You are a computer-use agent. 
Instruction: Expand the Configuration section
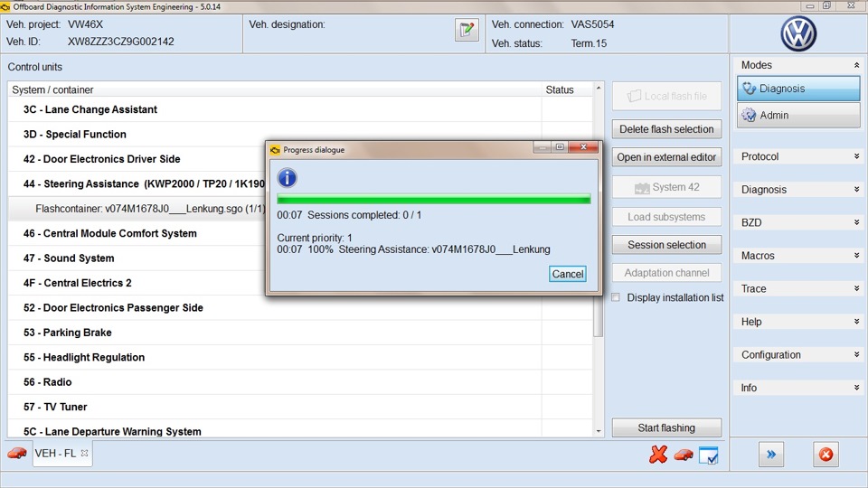[856, 354]
